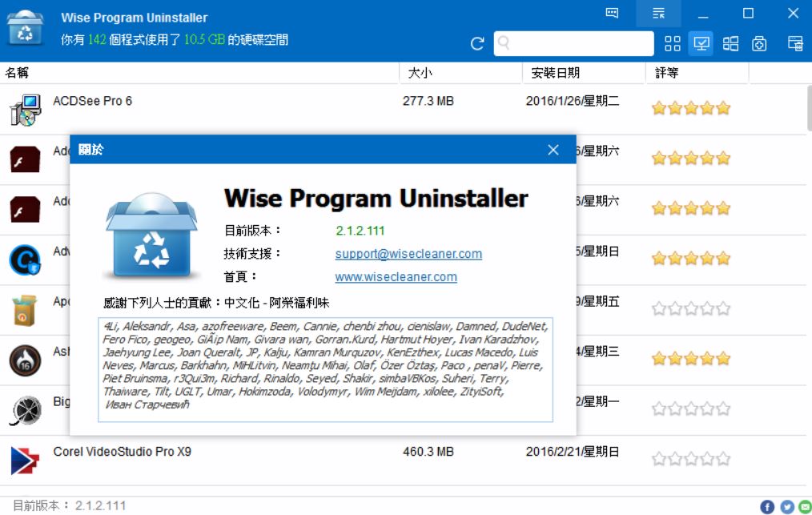Click the Wise Program Uninstaller logo in title bar
This screenshot has width=812, height=515.
coord(25,29)
